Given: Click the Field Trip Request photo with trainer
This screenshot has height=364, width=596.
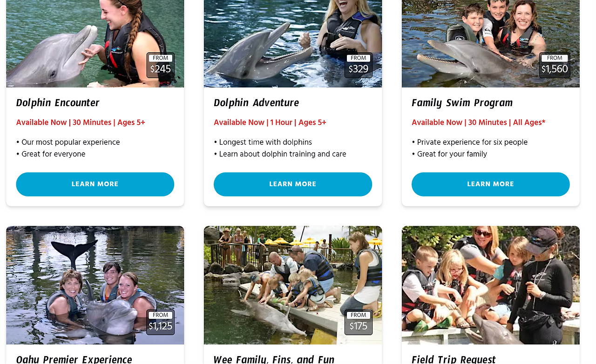Looking at the screenshot, I should pos(491,285).
